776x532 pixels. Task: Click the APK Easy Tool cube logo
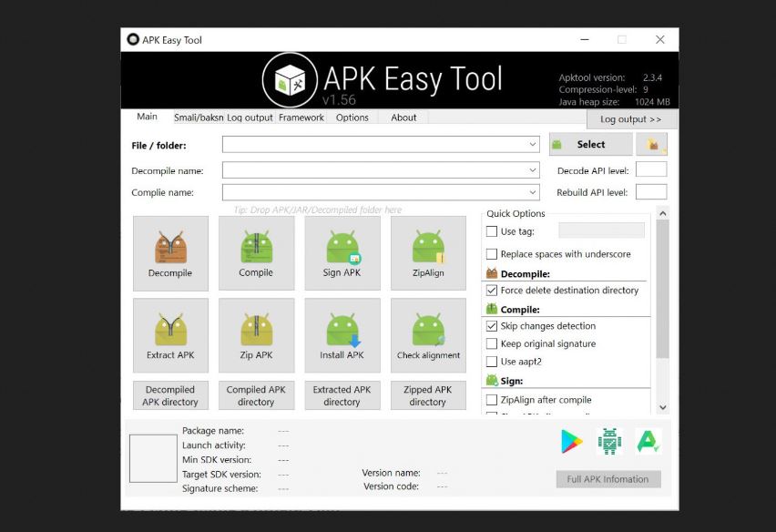(x=290, y=80)
